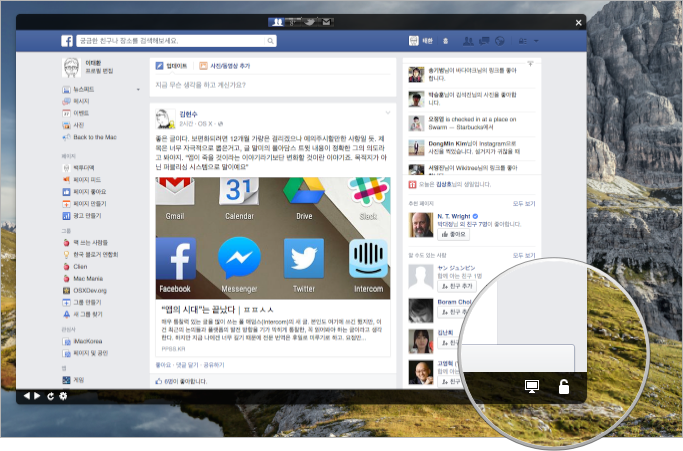683x451 pixels.
Task: Reload the page with the refresh icon
Action: pyautogui.click(x=51, y=396)
